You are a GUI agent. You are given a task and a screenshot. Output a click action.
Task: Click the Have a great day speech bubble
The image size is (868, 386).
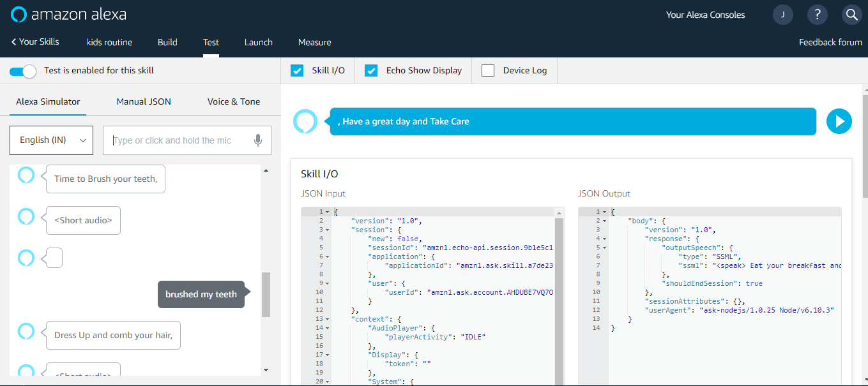tap(570, 121)
